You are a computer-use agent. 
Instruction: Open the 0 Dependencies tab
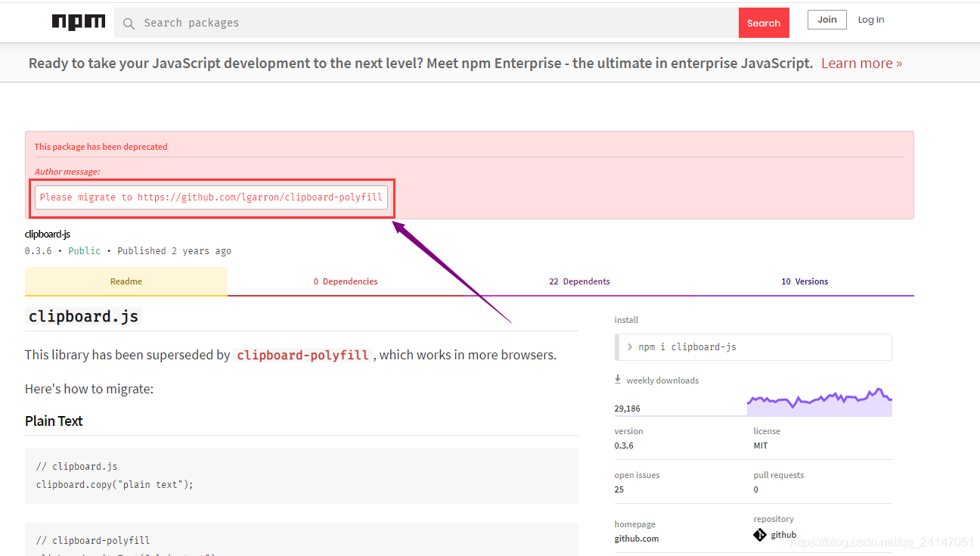[x=346, y=281]
